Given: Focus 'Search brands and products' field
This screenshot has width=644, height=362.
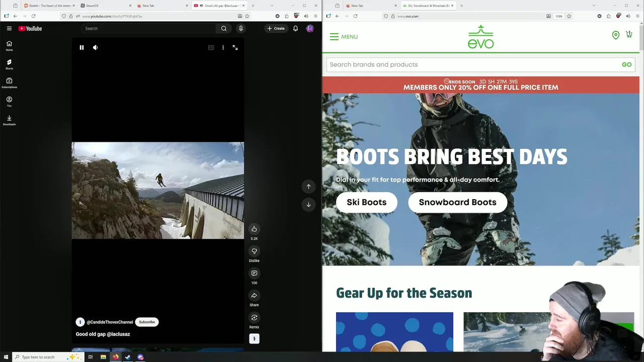Looking at the screenshot, I should pos(473,64).
